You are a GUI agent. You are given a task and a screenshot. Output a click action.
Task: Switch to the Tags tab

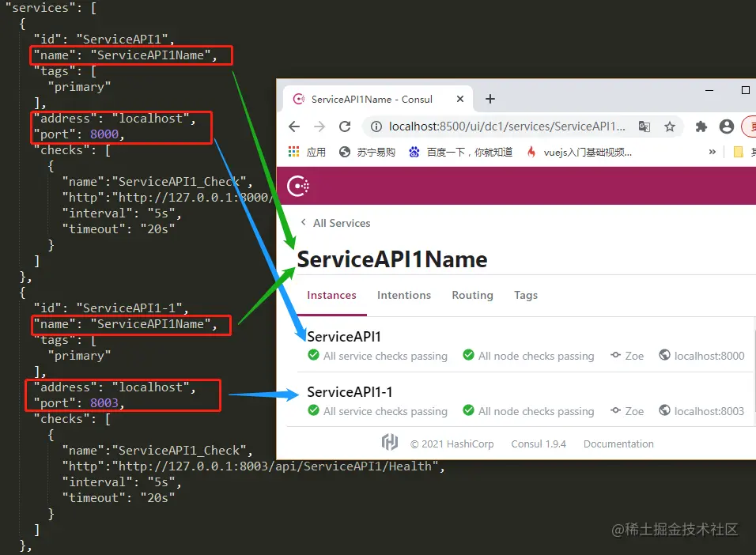pos(526,295)
